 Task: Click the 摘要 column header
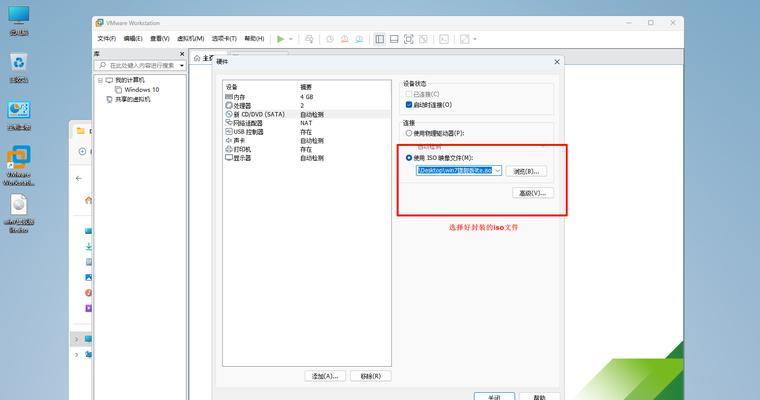(306, 87)
